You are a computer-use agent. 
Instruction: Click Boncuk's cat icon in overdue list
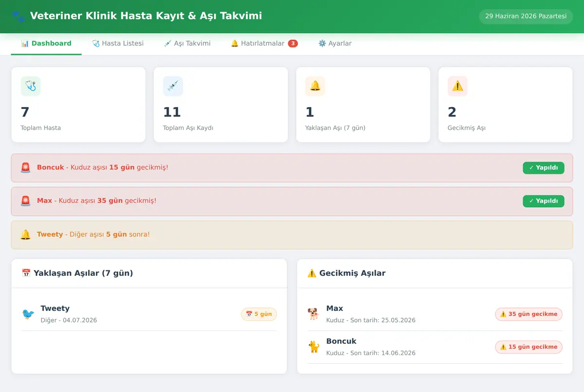pyautogui.click(x=314, y=347)
